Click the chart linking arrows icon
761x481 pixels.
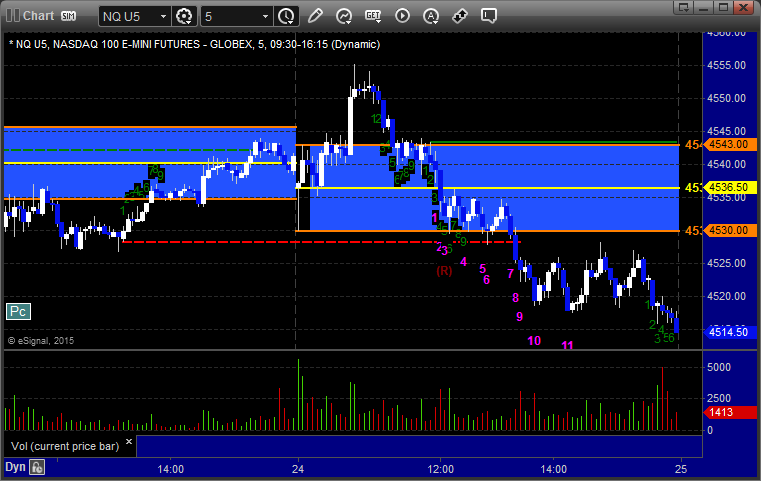click(460, 17)
